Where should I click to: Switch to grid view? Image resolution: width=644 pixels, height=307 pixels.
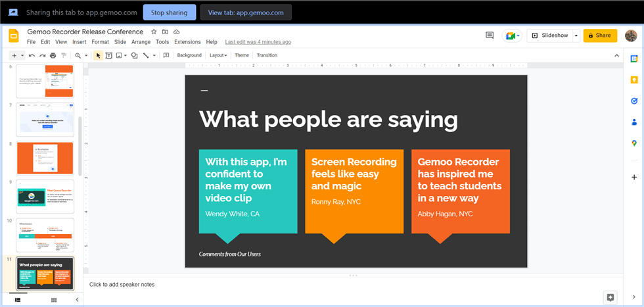coord(54,300)
